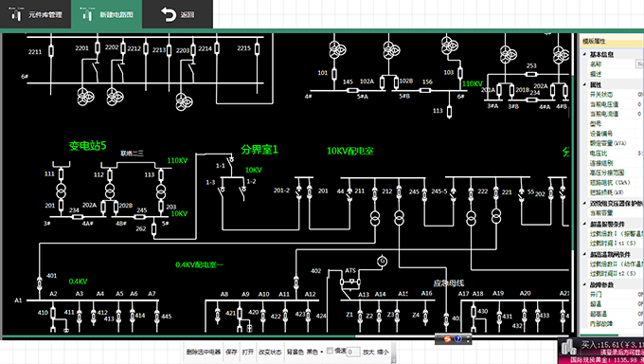Switch to the 新建电路图 tab
Screen dimensions: 644x364
[106, 14]
